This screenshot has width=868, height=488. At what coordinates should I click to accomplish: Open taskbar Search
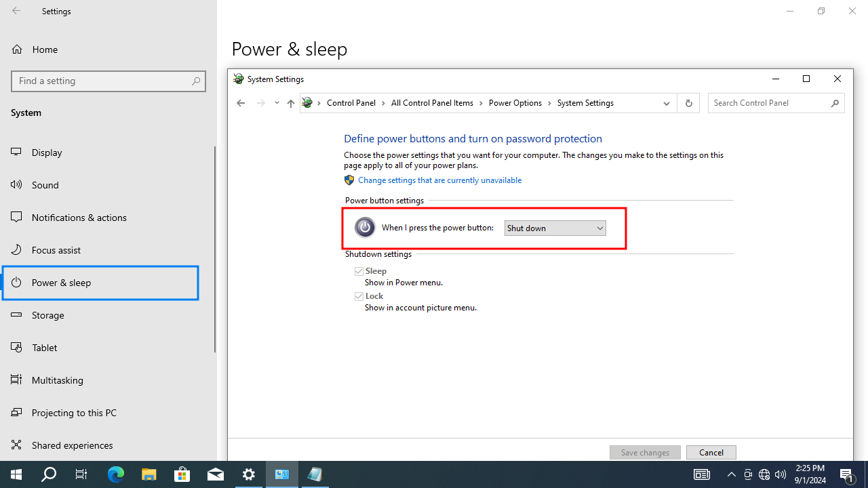(49, 474)
